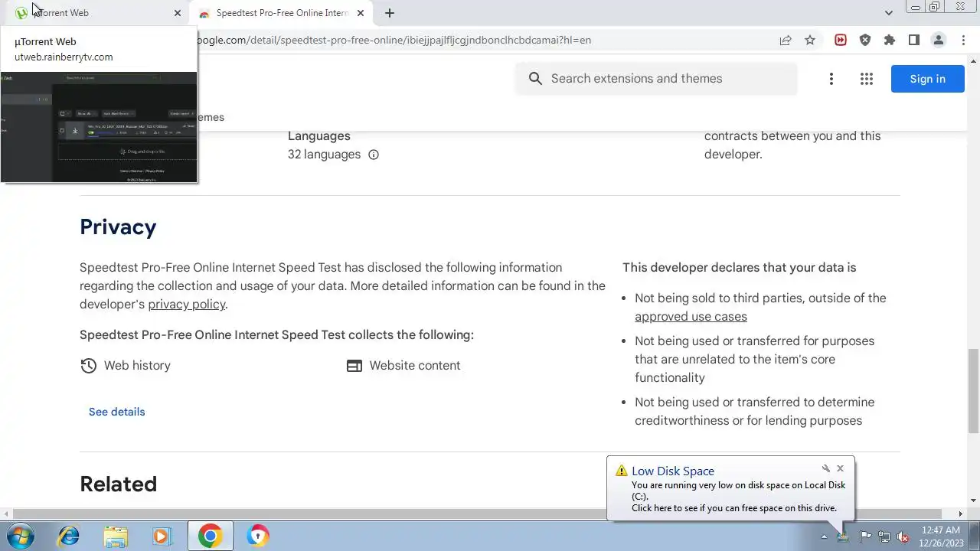Viewport: 980px width, 551px height.
Task: Click the share this page icon
Action: (x=786, y=41)
